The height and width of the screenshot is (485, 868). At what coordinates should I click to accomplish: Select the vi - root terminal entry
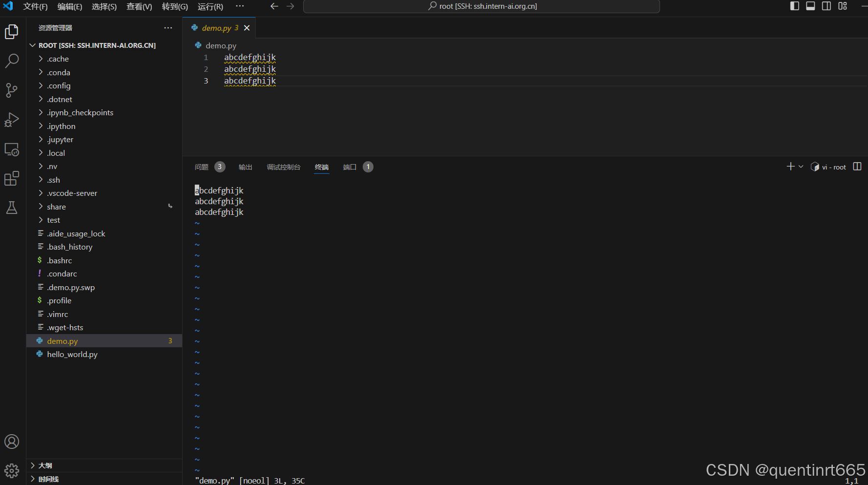[x=832, y=167]
